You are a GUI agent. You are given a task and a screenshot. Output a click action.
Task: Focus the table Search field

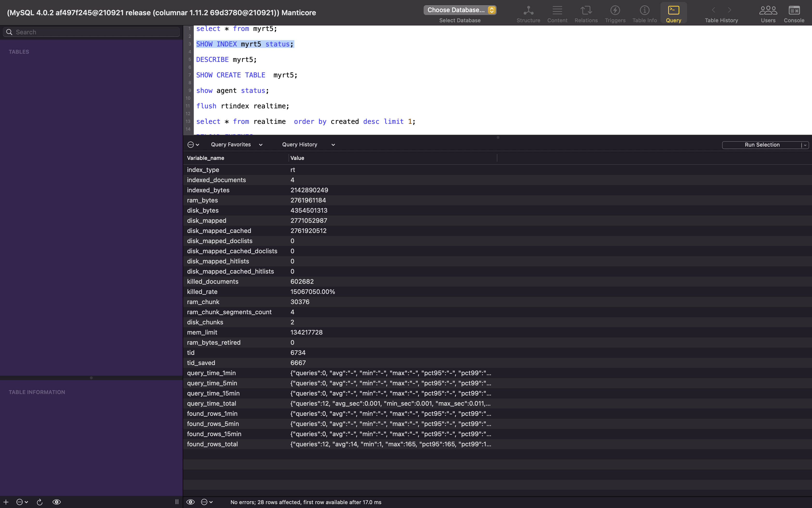(x=91, y=32)
